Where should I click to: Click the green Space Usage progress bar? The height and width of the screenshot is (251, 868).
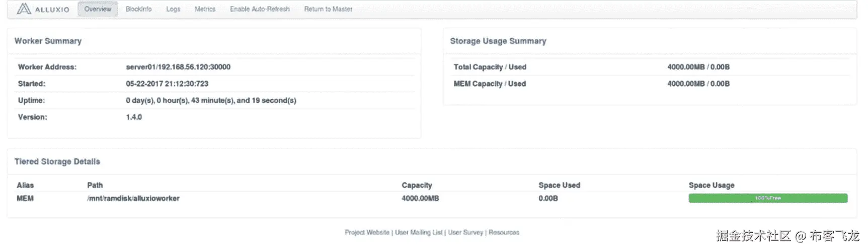[767, 198]
